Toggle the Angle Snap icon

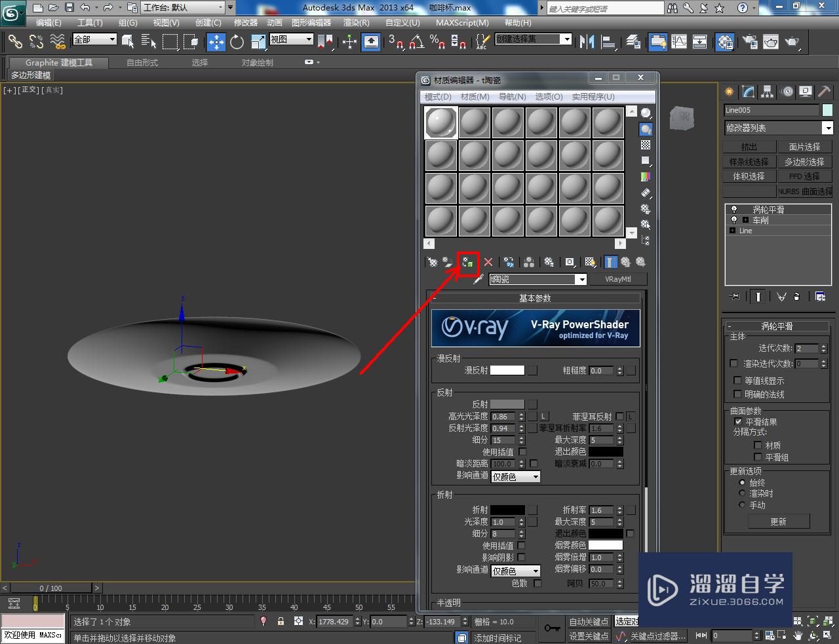point(416,42)
